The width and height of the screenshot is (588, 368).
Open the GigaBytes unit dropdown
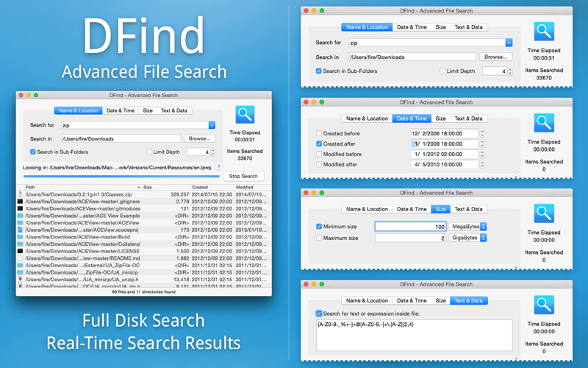pyautogui.click(x=467, y=238)
